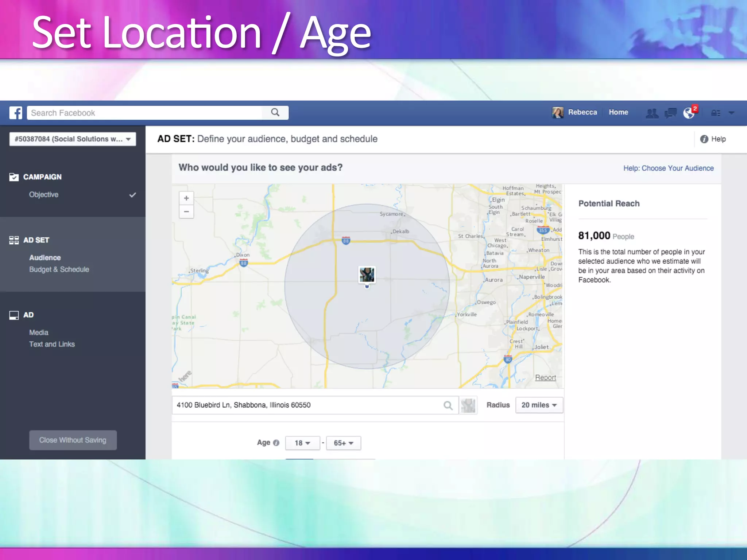The image size is (747, 560).
Task: Open Help: Choose Your Audience link
Action: (x=668, y=168)
